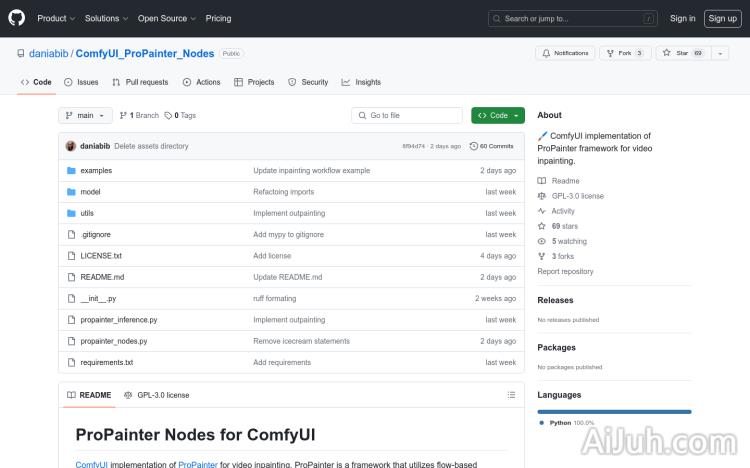Fork the repository

pyautogui.click(x=625, y=53)
